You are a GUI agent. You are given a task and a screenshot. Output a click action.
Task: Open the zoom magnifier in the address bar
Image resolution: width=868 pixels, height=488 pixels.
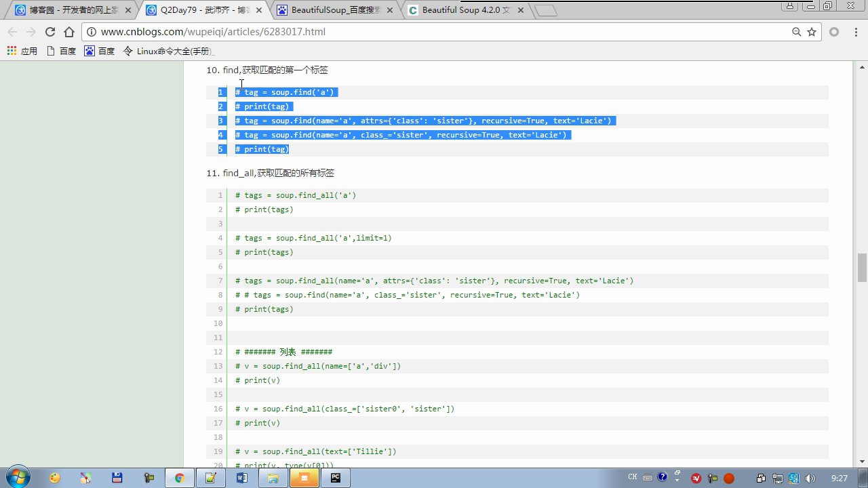click(x=797, y=32)
